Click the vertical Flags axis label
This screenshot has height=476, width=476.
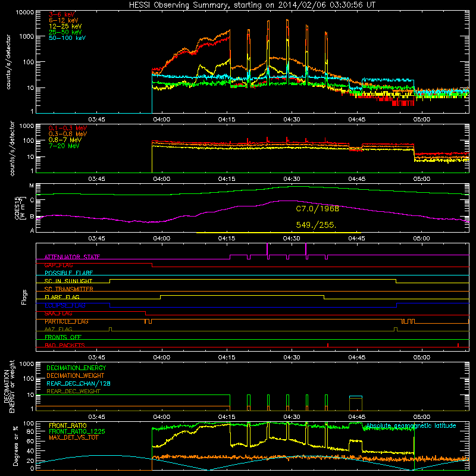pyautogui.click(x=24, y=297)
